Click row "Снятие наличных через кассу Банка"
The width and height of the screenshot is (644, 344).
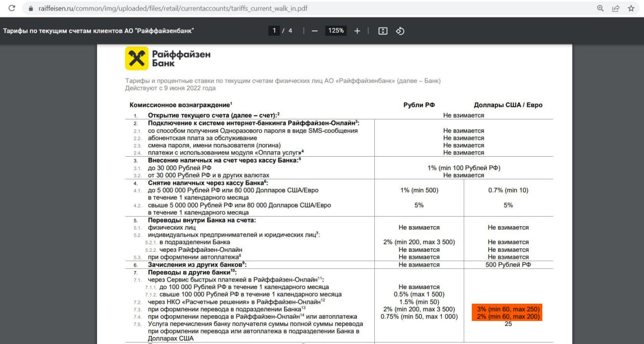coord(208,183)
